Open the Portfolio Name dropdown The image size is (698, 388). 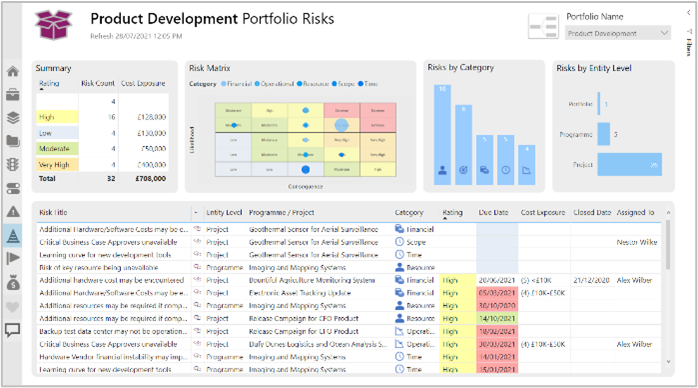tap(618, 33)
